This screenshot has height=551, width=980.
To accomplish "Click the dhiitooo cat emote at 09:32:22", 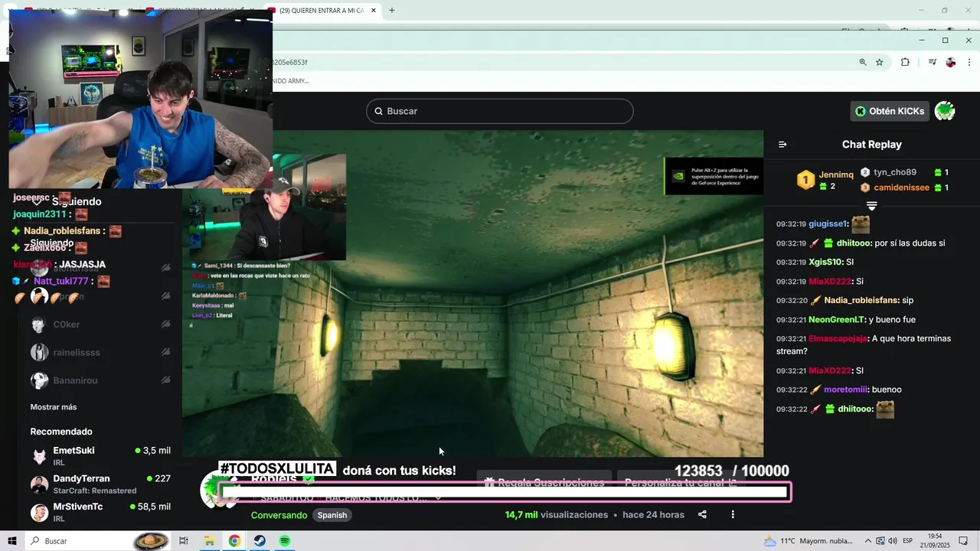I will (885, 409).
